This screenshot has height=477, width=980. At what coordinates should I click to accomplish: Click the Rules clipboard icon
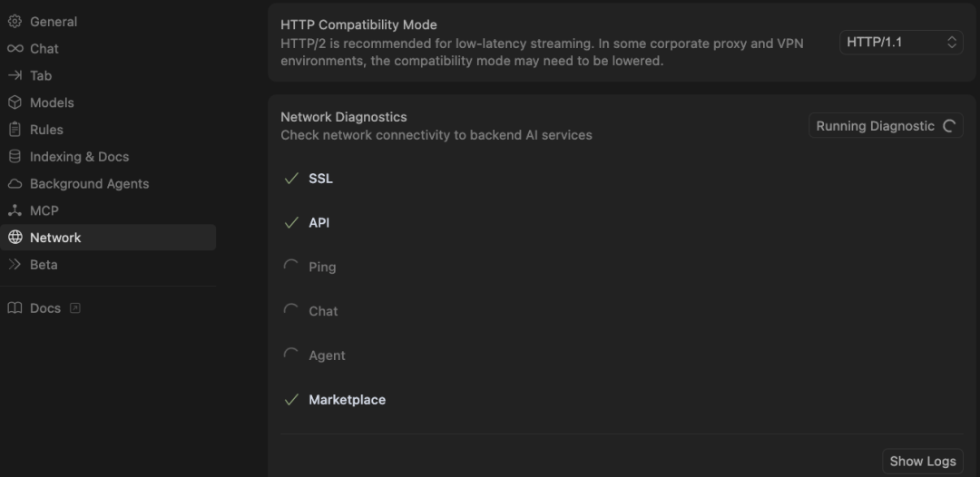pyautogui.click(x=15, y=130)
